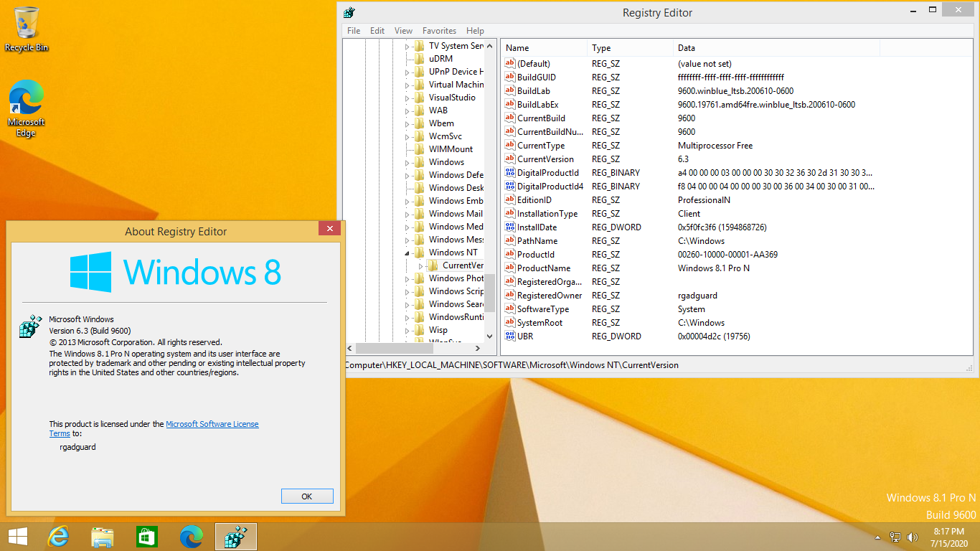
Task: Click the tree horizontal scrollbar right arrow
Action: pyautogui.click(x=479, y=349)
